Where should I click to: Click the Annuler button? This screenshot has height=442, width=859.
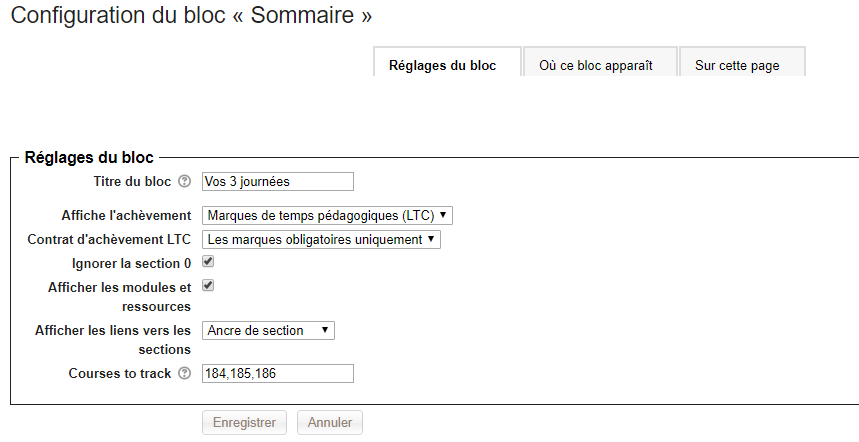click(329, 423)
